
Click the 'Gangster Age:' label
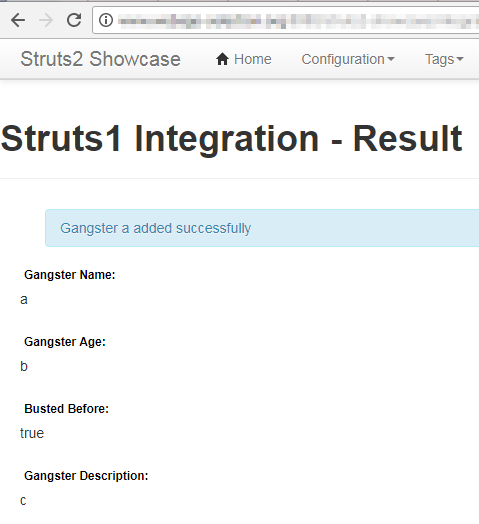[65, 342]
